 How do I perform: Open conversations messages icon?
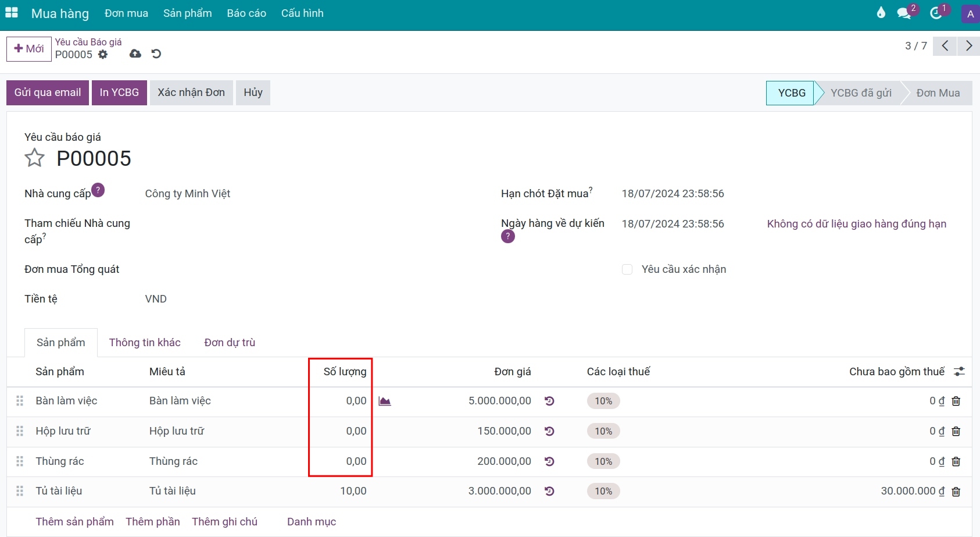(x=904, y=13)
